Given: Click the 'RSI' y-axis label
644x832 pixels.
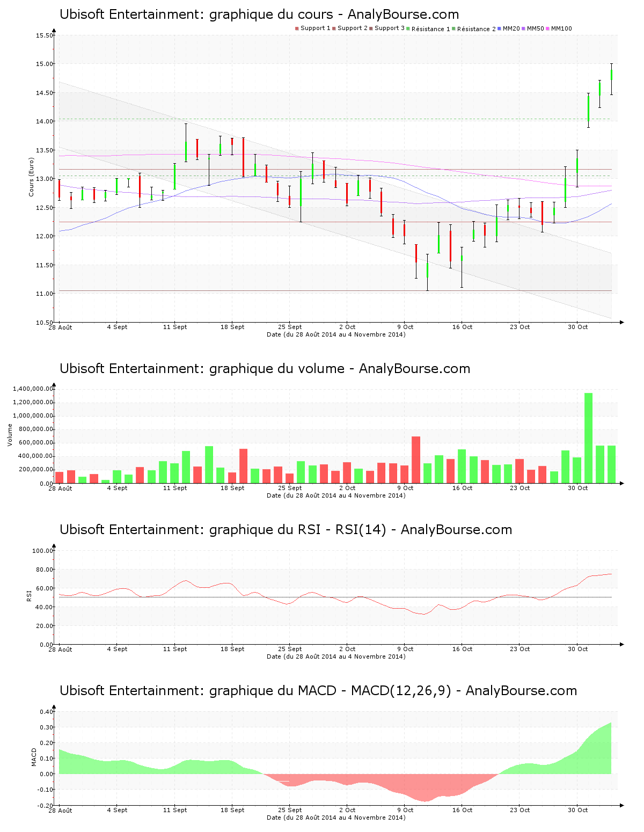Looking at the screenshot, I should (x=29, y=595).
